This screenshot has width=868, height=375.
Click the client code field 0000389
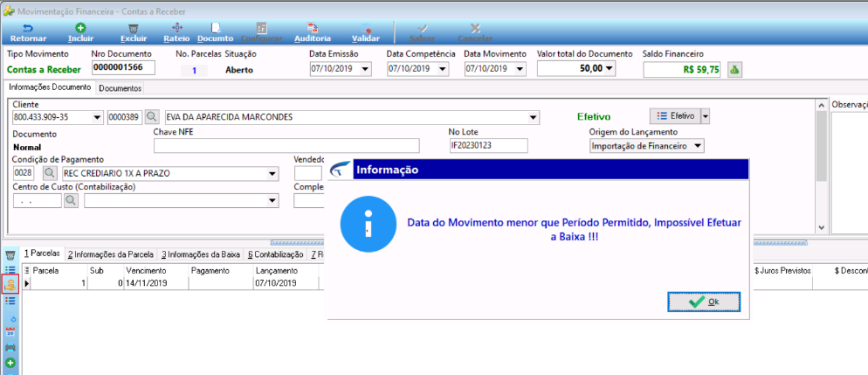(x=125, y=117)
